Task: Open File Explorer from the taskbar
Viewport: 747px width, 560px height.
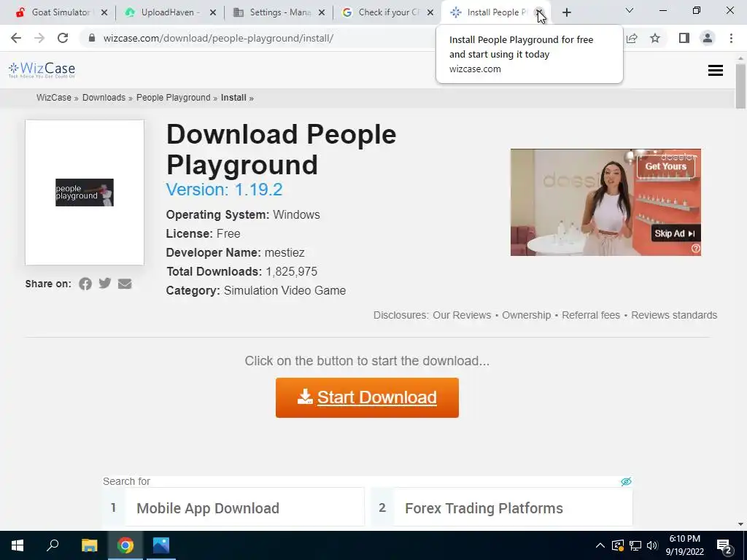Action: (x=89, y=545)
